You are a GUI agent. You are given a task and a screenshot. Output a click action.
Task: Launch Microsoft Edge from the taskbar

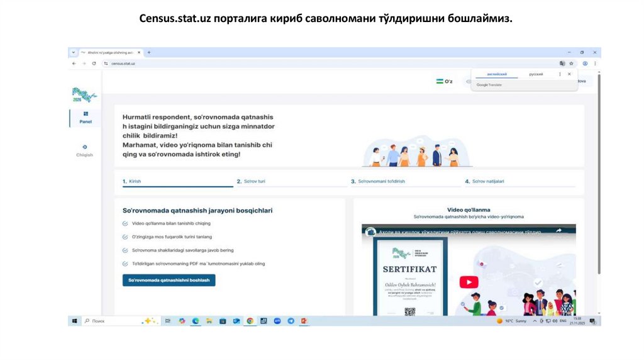196,321
